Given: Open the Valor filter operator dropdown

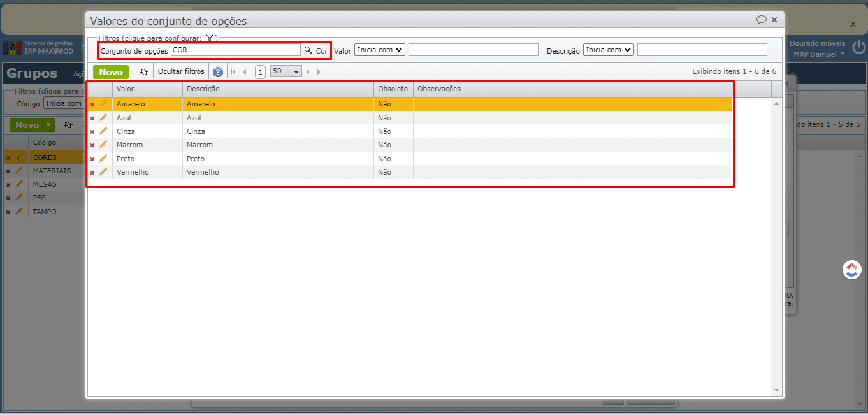Looking at the screenshot, I should [x=380, y=50].
